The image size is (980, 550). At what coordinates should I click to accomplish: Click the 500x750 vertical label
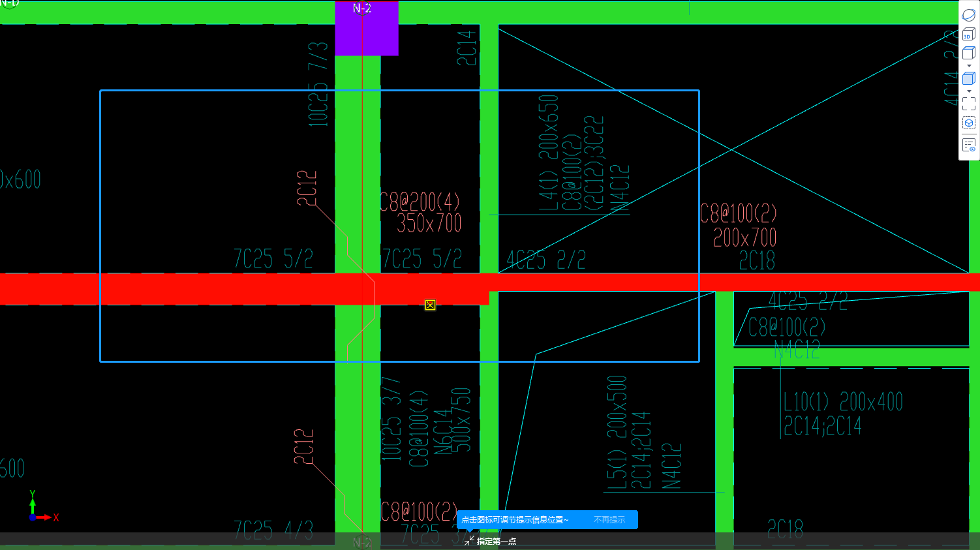[x=461, y=420]
